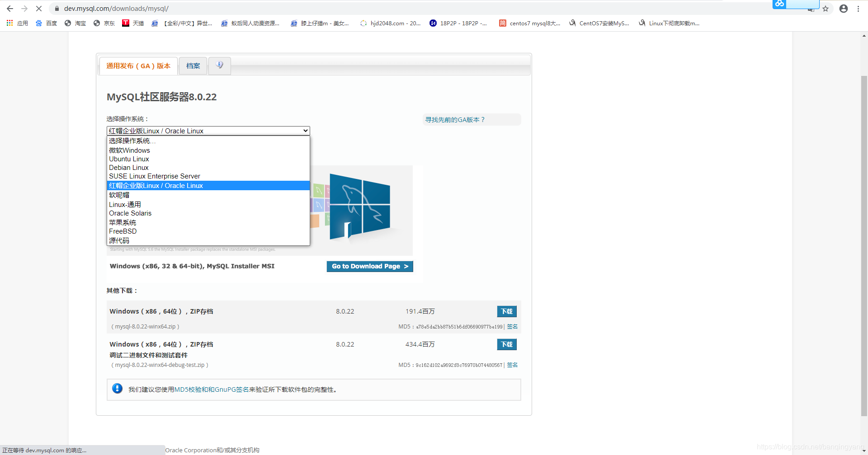Click the site lock icon in the address bar
Image resolution: width=868 pixels, height=455 pixels.
pos(57,9)
